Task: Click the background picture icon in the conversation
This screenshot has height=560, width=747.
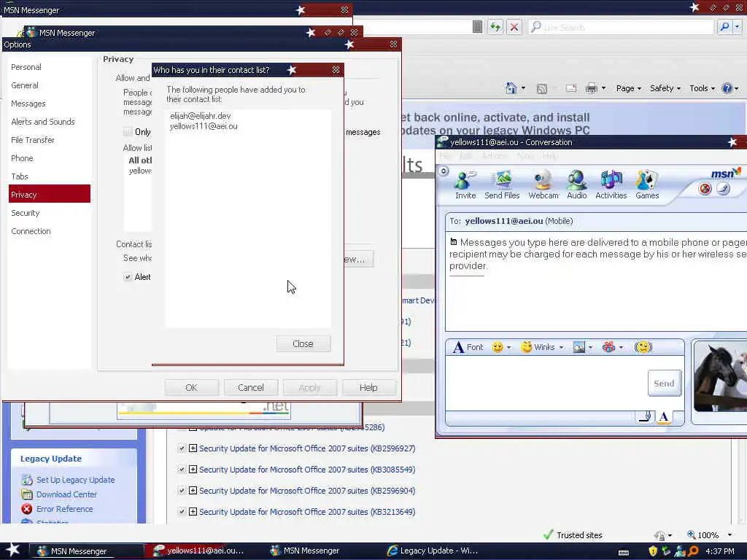Action: pos(578,347)
